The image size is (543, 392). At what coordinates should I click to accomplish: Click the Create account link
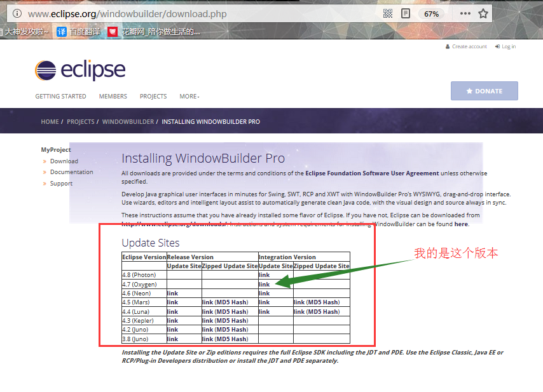(x=466, y=46)
